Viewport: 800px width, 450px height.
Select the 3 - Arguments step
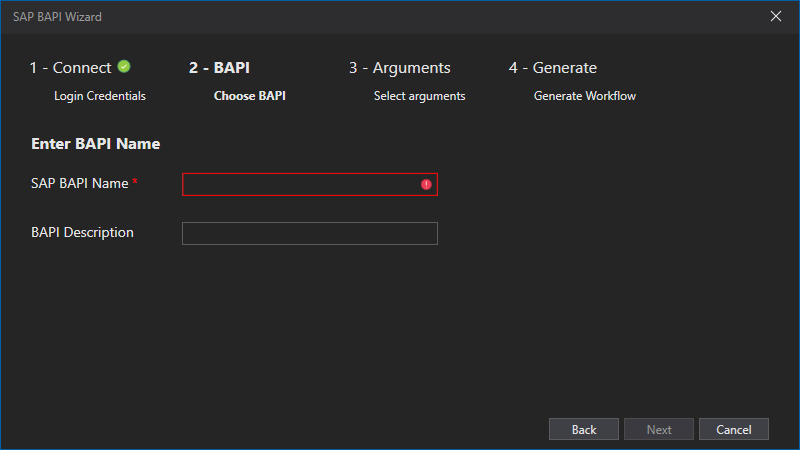click(399, 68)
